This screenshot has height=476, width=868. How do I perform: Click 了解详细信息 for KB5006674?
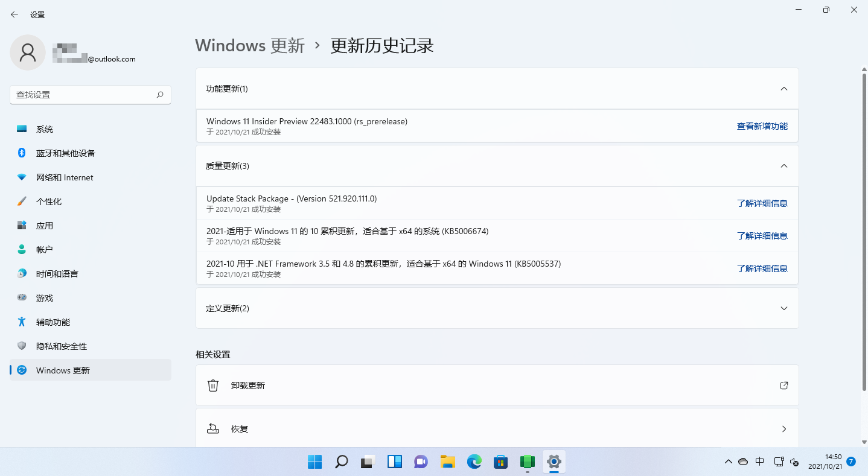(x=762, y=236)
